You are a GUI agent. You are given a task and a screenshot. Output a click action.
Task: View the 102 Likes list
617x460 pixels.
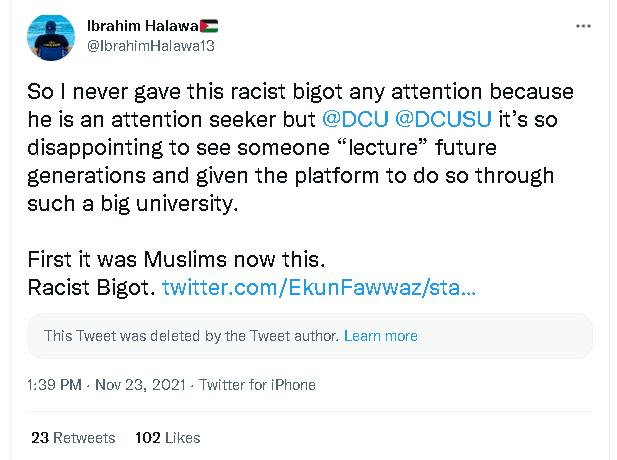click(167, 438)
